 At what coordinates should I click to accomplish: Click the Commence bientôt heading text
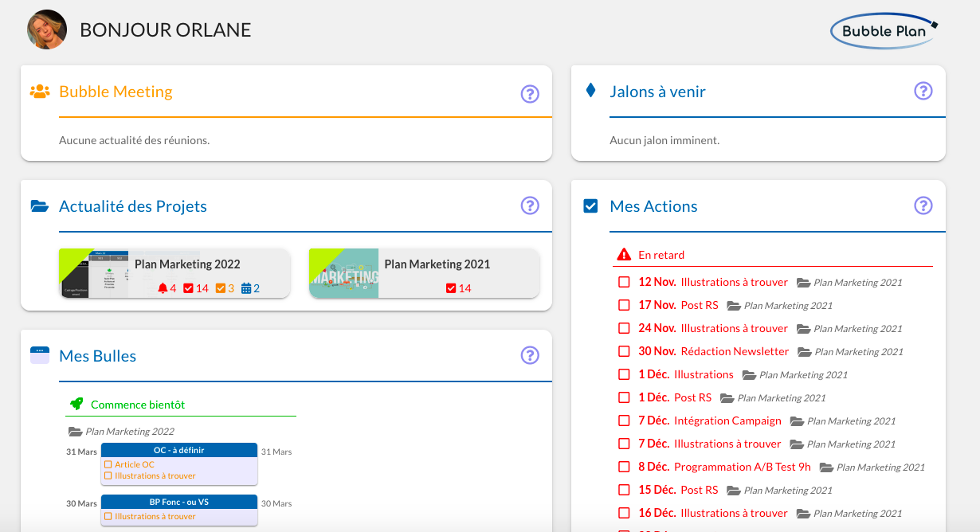(138, 405)
